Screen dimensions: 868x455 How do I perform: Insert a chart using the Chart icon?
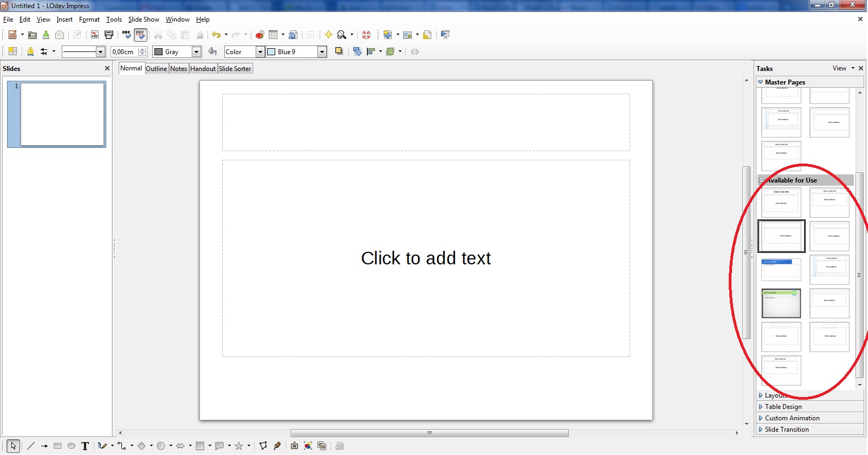(x=260, y=35)
